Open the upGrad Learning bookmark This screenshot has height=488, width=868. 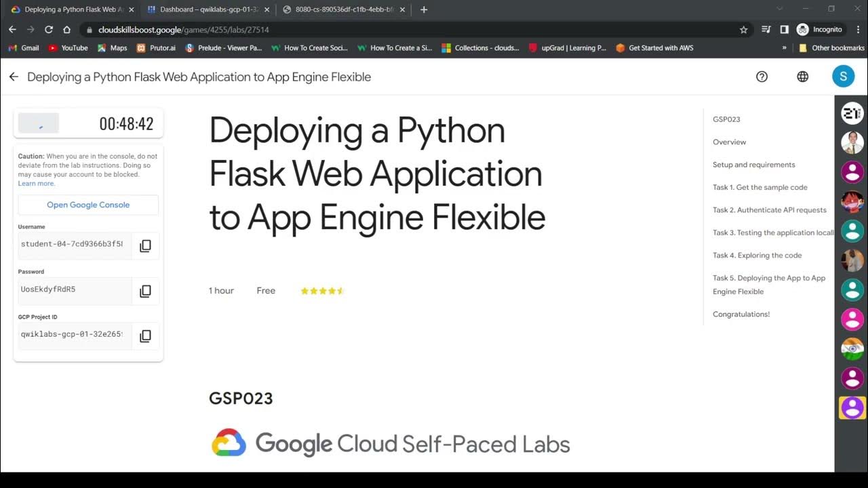567,48
